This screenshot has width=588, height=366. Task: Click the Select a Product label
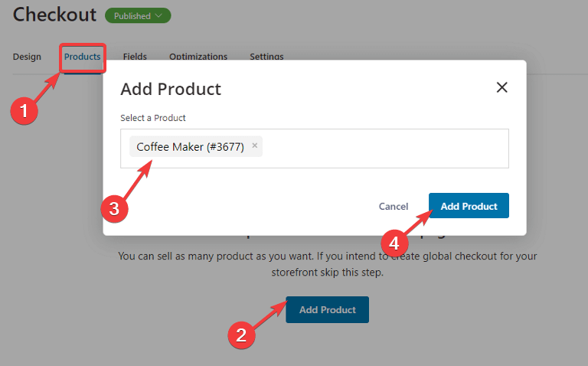coord(153,118)
